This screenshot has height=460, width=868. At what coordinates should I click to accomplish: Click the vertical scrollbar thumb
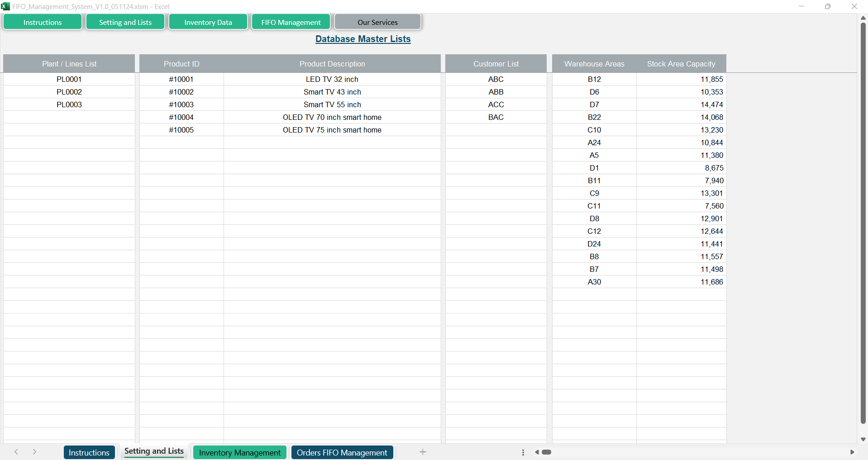coord(863,222)
